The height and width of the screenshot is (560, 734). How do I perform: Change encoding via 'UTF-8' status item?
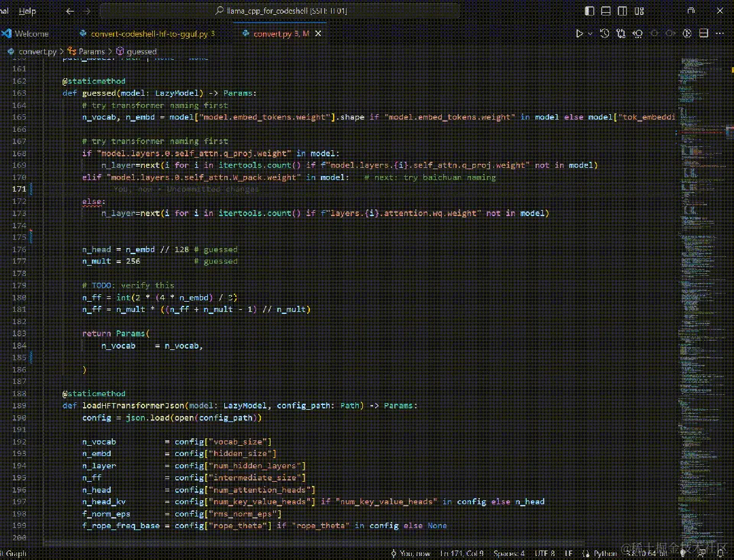[x=544, y=553]
